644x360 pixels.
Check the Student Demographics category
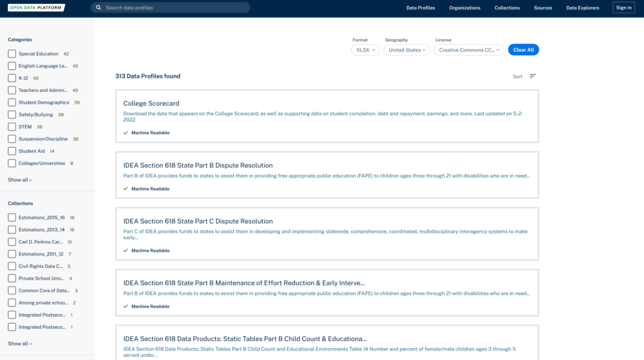[x=12, y=103]
